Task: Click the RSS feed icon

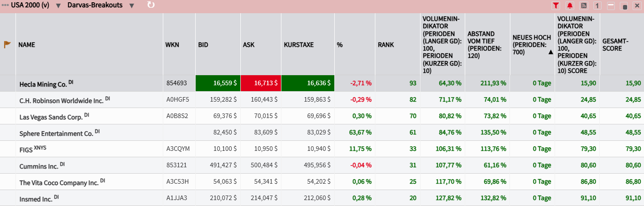Action: coord(583,6)
